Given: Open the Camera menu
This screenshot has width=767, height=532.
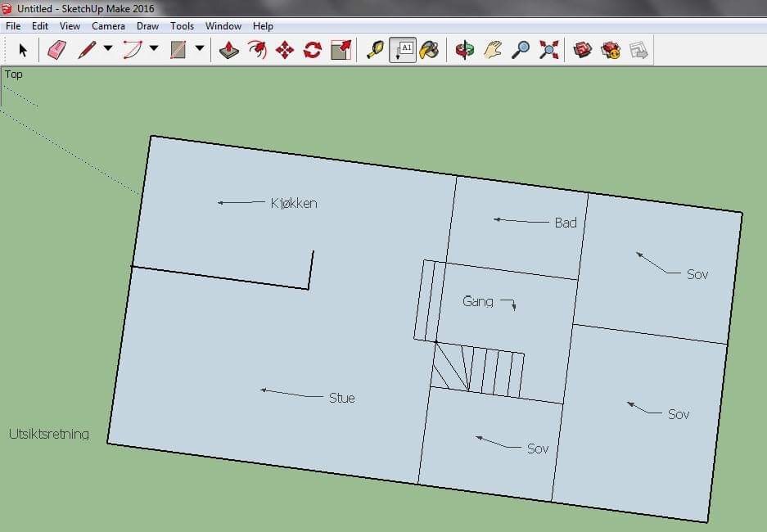Looking at the screenshot, I should [x=108, y=26].
